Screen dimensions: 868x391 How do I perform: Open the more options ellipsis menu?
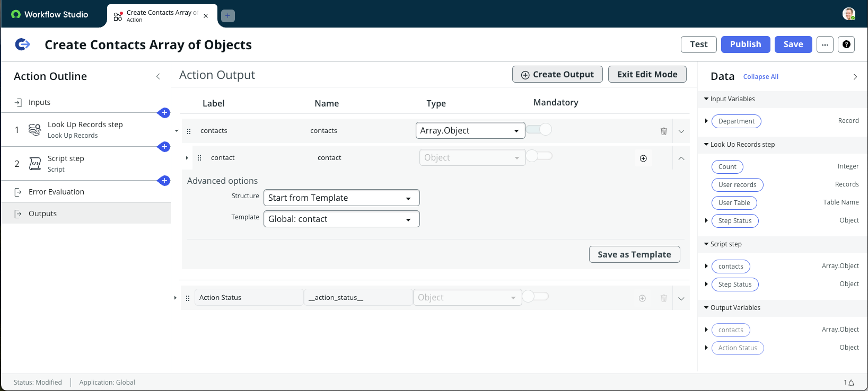click(825, 45)
